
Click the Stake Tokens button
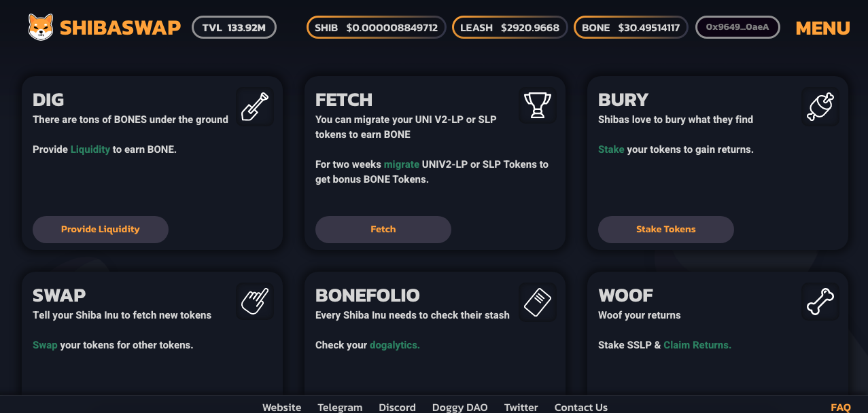coord(666,230)
